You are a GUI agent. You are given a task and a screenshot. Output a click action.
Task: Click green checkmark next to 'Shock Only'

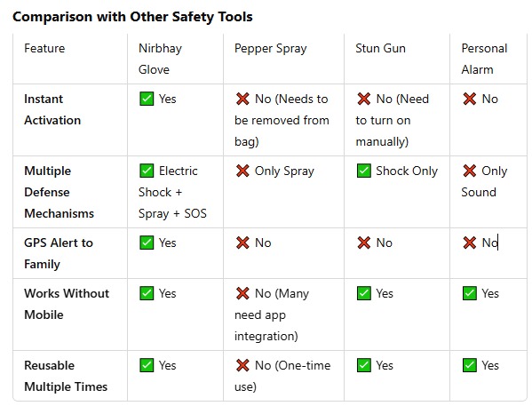(x=364, y=171)
